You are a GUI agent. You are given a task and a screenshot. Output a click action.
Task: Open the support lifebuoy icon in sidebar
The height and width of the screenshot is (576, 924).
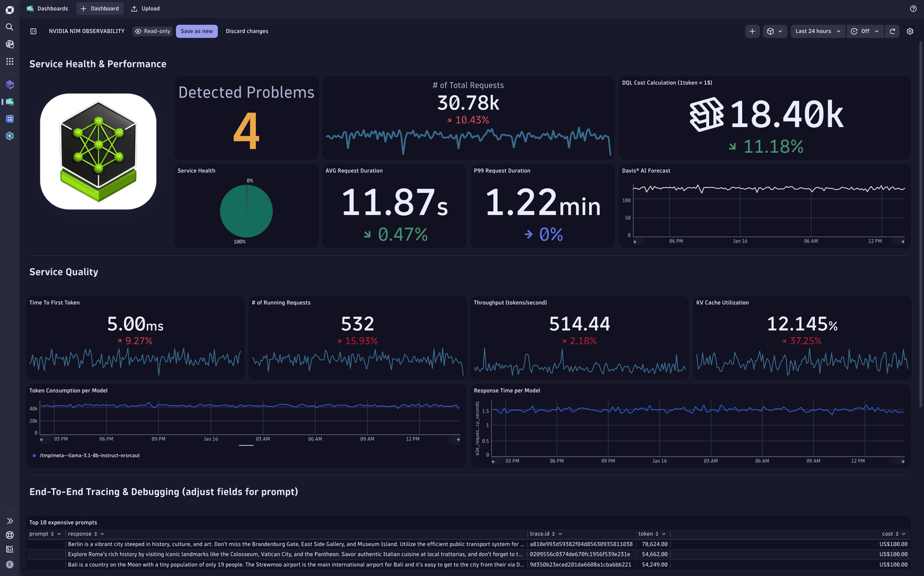tap(9, 535)
